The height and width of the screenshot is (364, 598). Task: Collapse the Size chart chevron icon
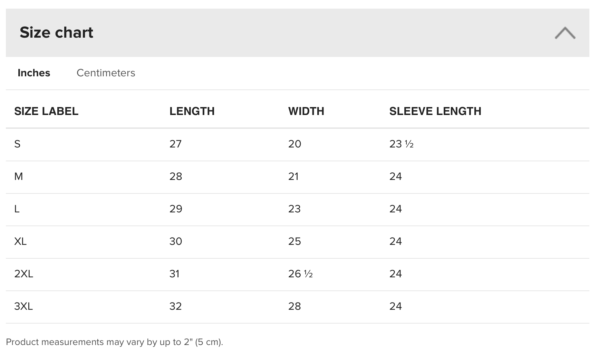(565, 33)
